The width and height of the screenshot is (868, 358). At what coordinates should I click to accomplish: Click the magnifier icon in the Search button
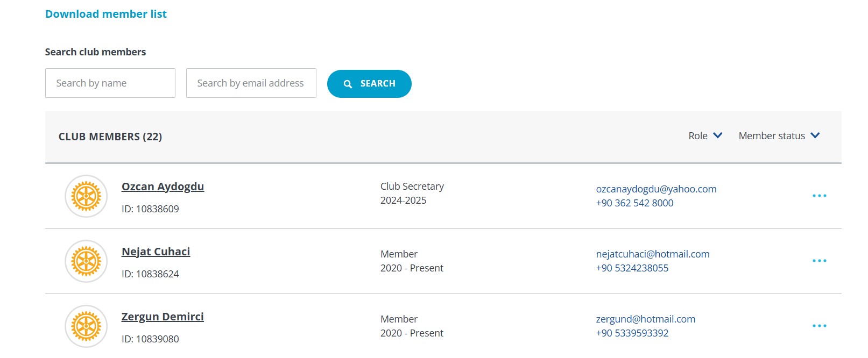348,84
